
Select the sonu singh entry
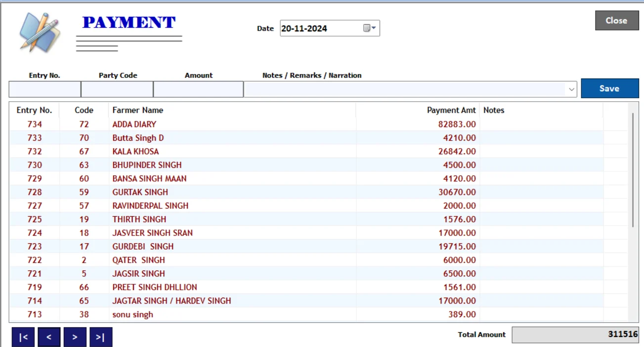[x=319, y=314]
